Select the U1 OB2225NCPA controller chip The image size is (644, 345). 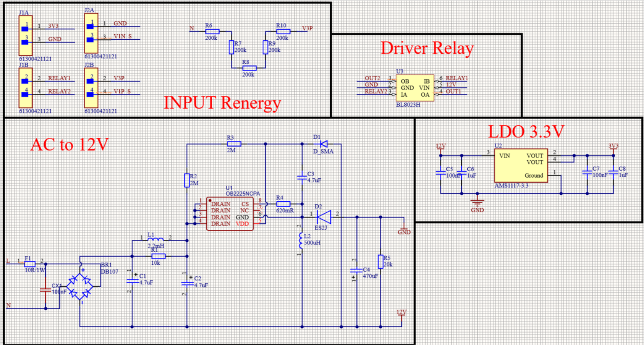click(x=230, y=214)
